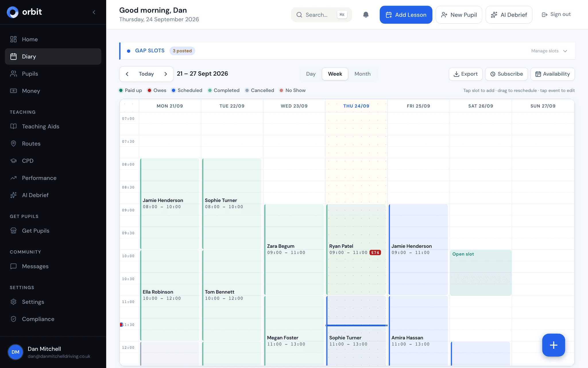Open AI Debrief in the sidebar
The height and width of the screenshot is (368, 588).
(x=53, y=195)
